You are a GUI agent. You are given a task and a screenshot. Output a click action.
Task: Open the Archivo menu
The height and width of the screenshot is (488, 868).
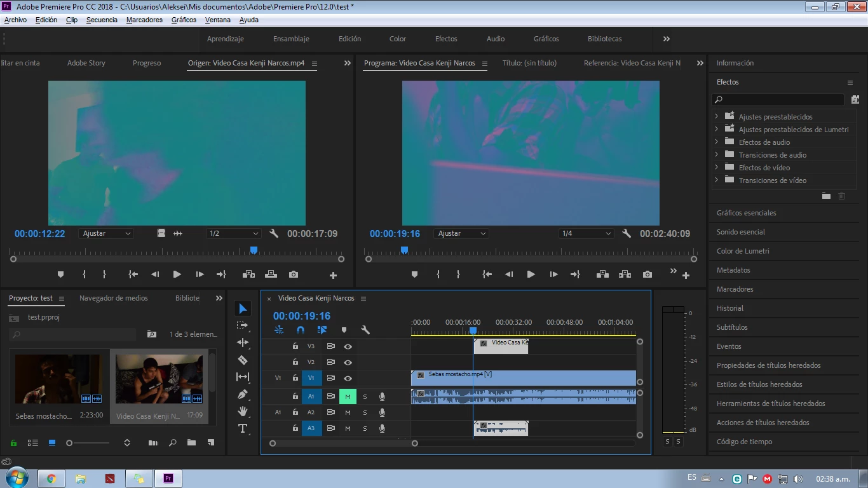[x=15, y=20]
